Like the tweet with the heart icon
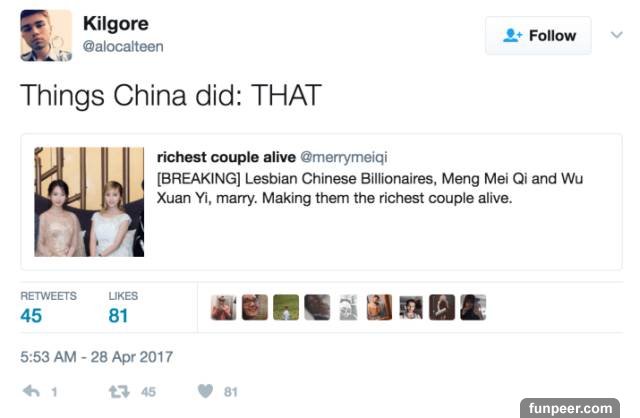The width and height of the screenshot is (640, 418). 205,391
